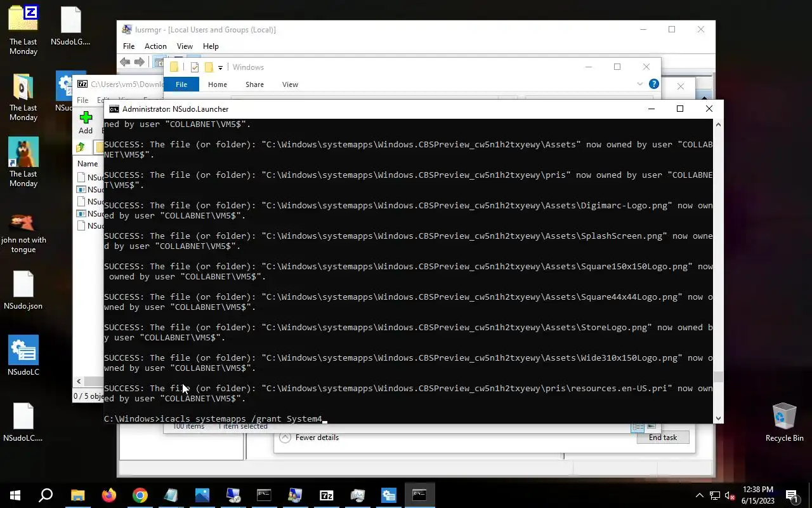This screenshot has height=508, width=812.
Task: Open Explorer help question mark icon
Action: 654,84
